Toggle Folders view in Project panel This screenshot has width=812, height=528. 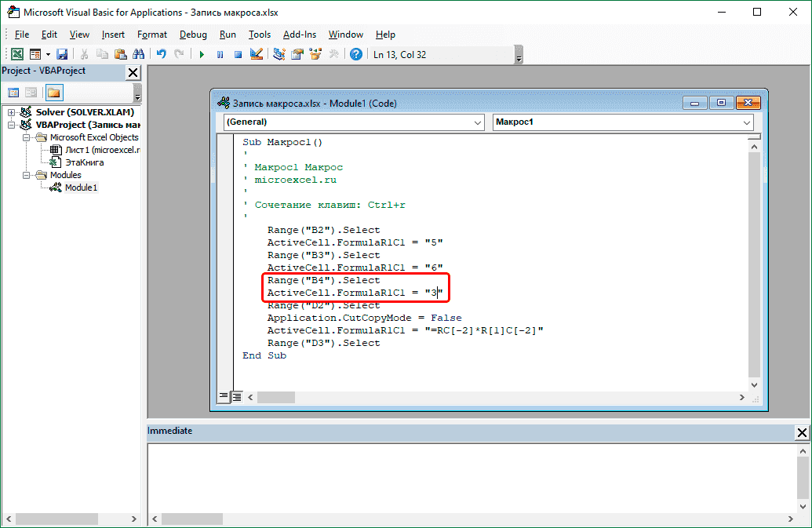pyautogui.click(x=53, y=93)
